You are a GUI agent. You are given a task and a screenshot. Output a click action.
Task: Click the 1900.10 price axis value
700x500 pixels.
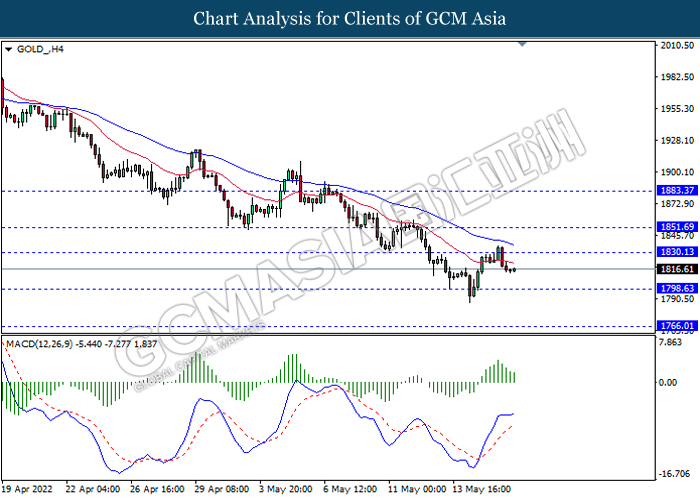pyautogui.click(x=677, y=172)
